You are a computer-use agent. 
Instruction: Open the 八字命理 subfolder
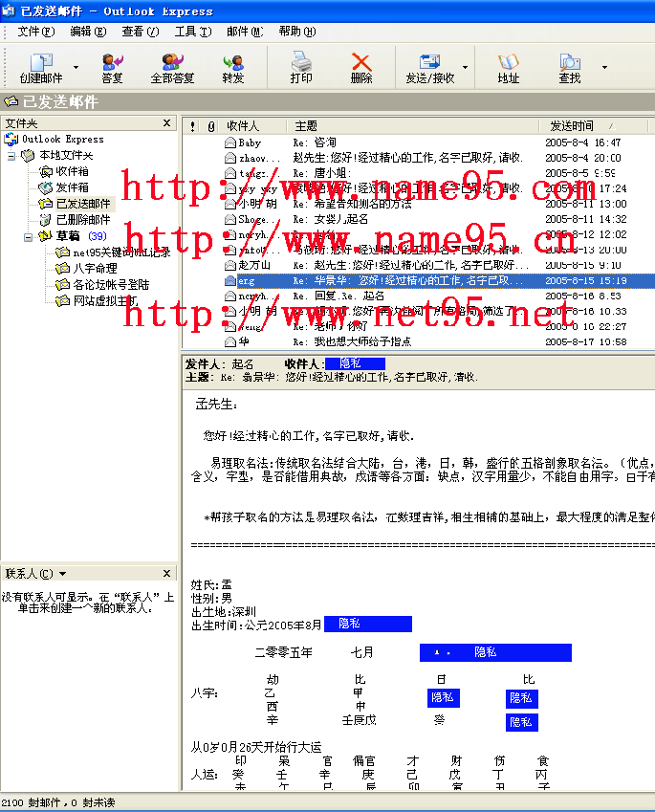click(x=95, y=268)
